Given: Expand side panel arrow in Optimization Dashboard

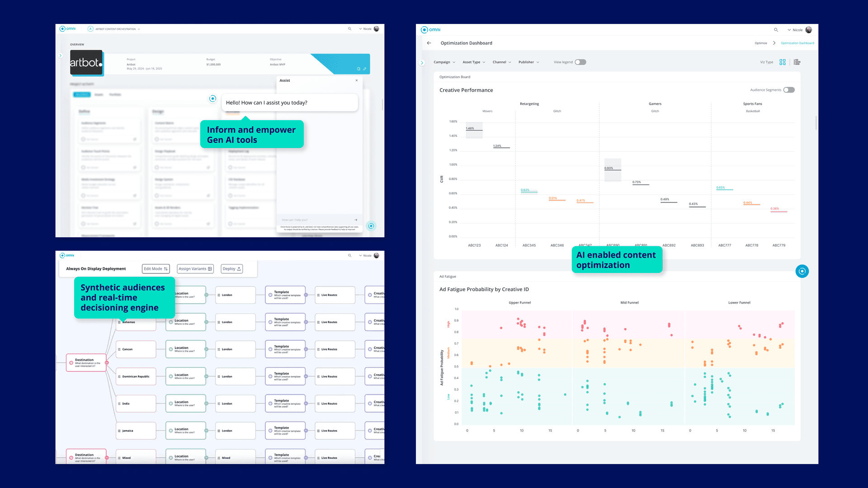Looking at the screenshot, I should 422,62.
